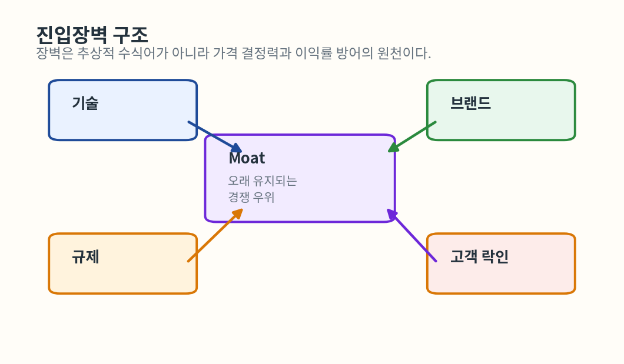The height and width of the screenshot is (364, 624).
Task: Select the pink 고객 락인 box
Action: (500, 276)
